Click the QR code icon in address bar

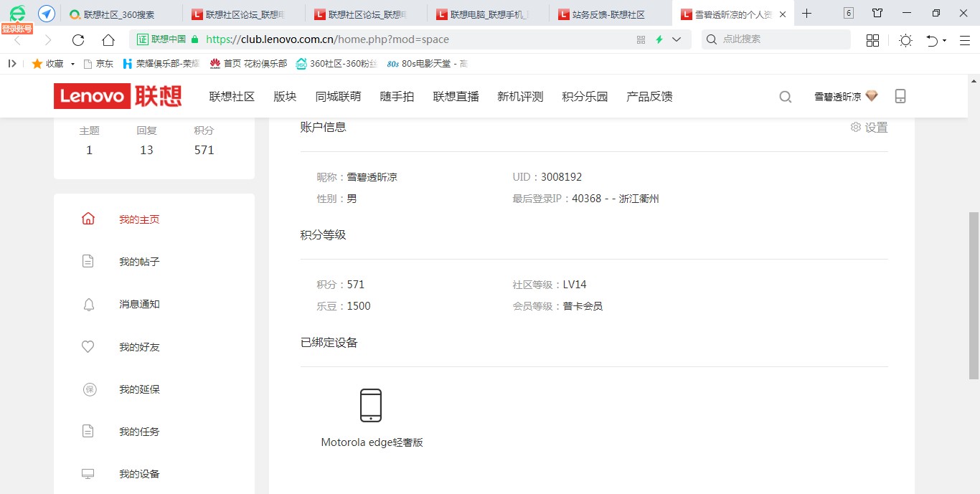(641, 40)
